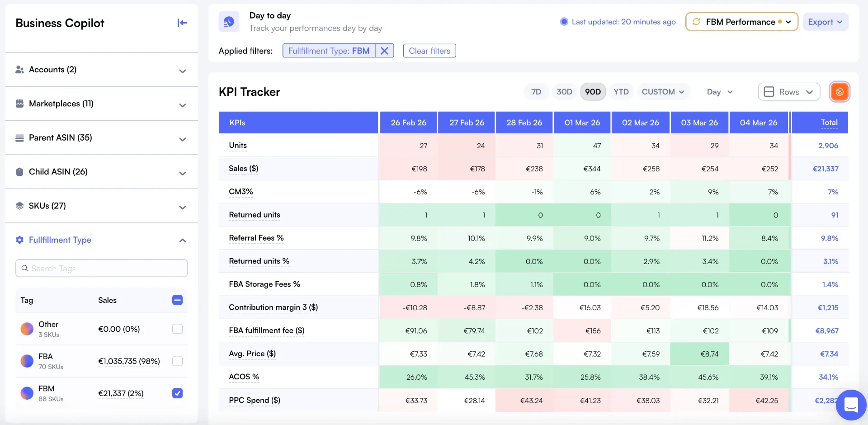
Task: Click the Clear filters button
Action: coord(429,51)
